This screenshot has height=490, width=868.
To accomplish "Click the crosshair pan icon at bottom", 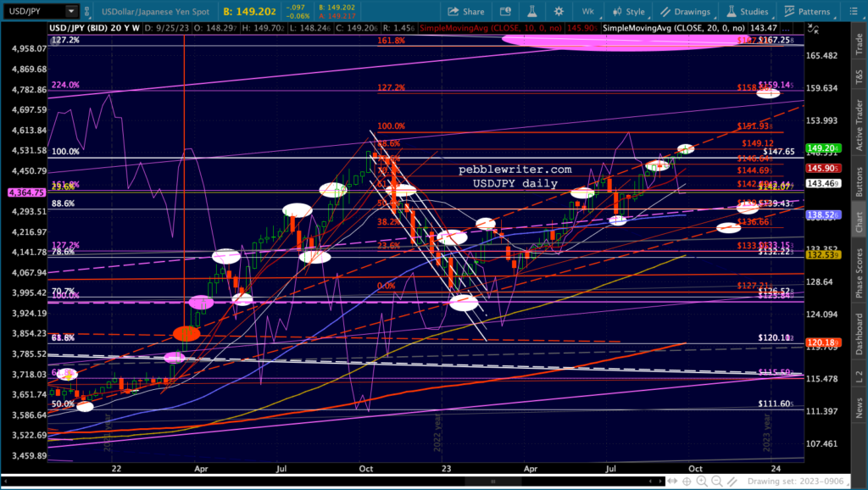I will (687, 482).
